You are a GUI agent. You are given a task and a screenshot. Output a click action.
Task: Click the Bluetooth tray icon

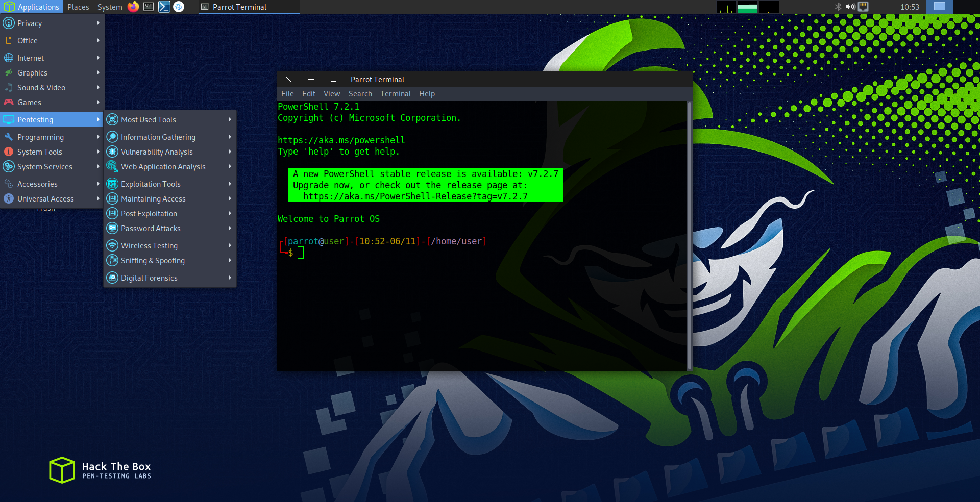pyautogui.click(x=838, y=7)
